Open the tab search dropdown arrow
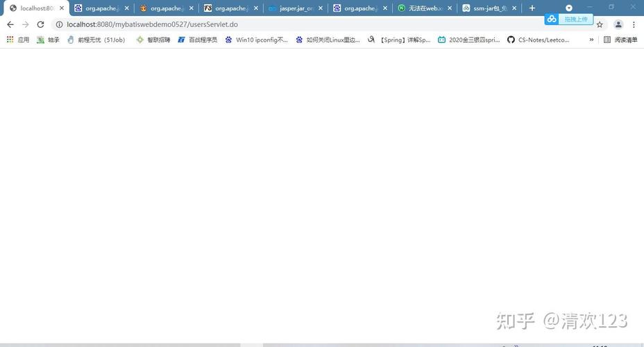 coord(569,8)
